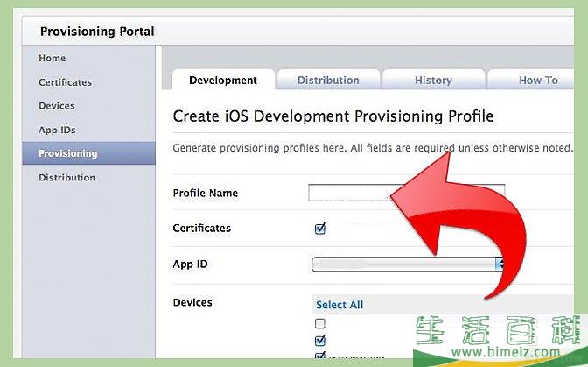Open the App ID dropdown
The width and height of the screenshot is (588, 367).
click(x=407, y=265)
